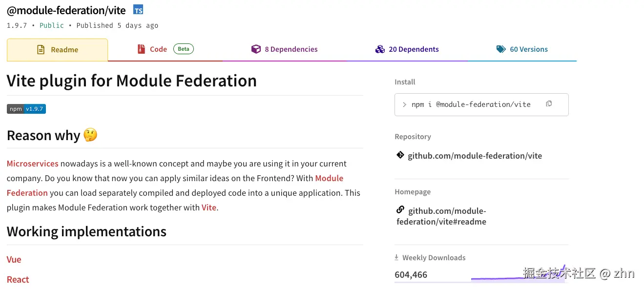
Task: Click the npm i install command field
Action: click(x=471, y=104)
